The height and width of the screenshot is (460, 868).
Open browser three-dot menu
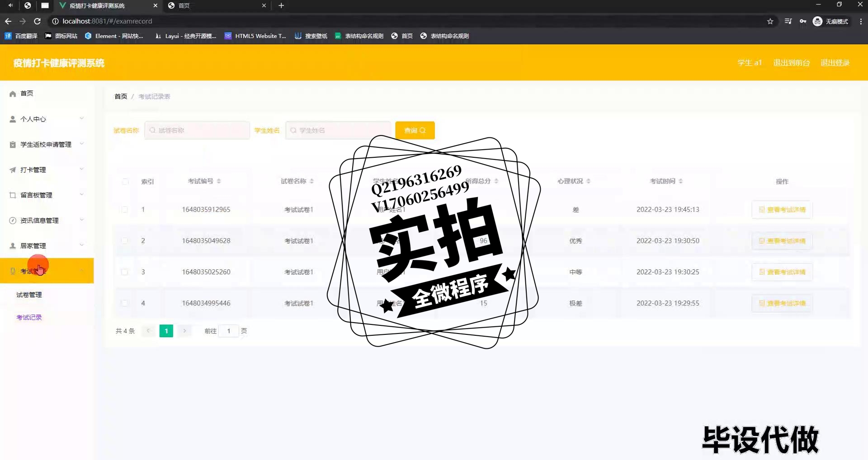pos(861,21)
